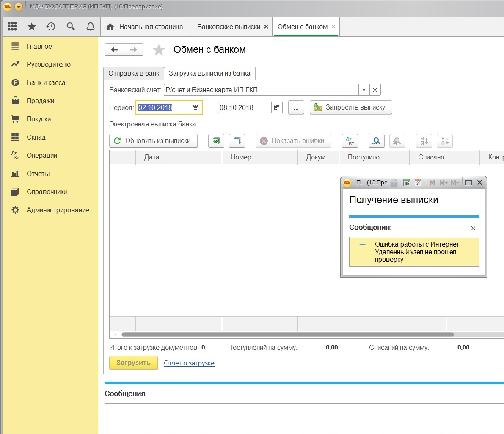Uncheck all rows with empty boxes button

click(237, 141)
